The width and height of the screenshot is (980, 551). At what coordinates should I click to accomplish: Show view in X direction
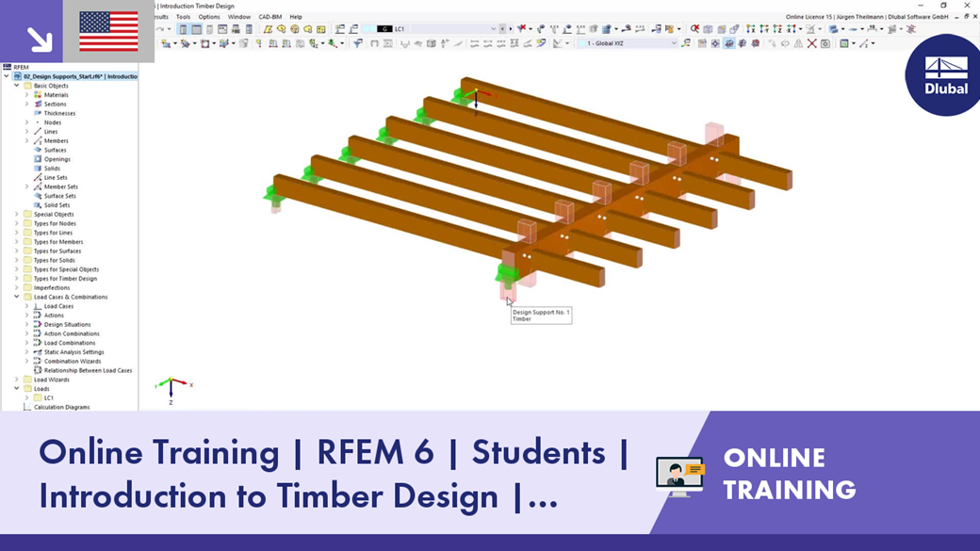(x=751, y=29)
